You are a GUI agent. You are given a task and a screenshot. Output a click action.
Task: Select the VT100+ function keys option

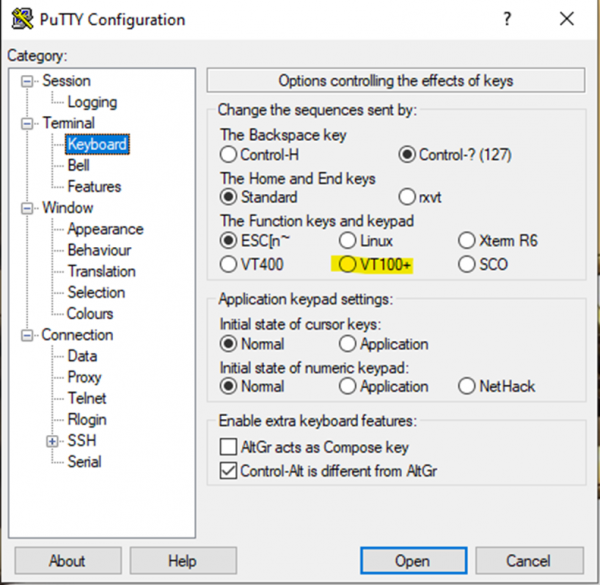click(348, 265)
